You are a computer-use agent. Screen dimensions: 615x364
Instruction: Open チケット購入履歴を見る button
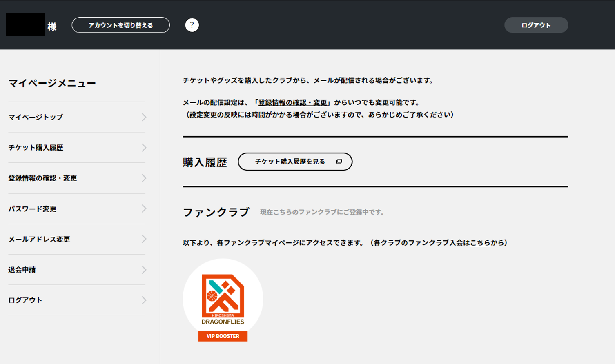pyautogui.click(x=295, y=162)
